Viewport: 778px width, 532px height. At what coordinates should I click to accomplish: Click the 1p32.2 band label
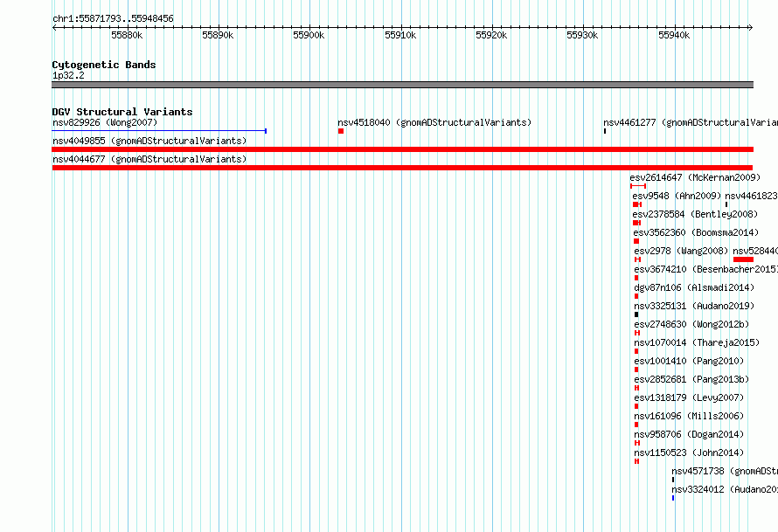click(68, 75)
